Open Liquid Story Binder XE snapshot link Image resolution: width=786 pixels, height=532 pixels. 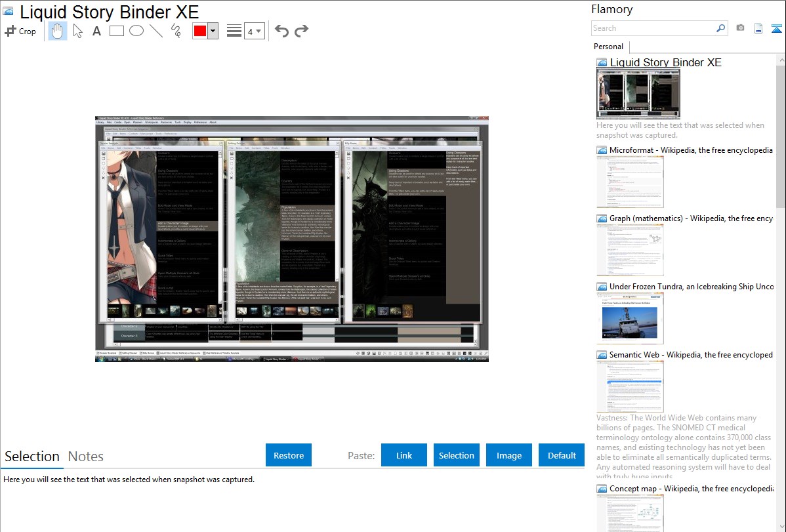pyautogui.click(x=666, y=63)
